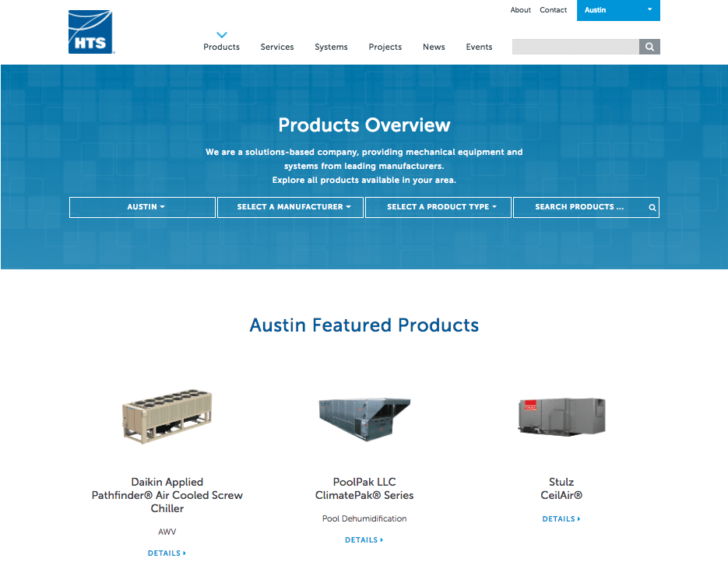Click the magnifier icon in Search Products bar
Viewport: 728px width, 583px height.
(x=652, y=207)
